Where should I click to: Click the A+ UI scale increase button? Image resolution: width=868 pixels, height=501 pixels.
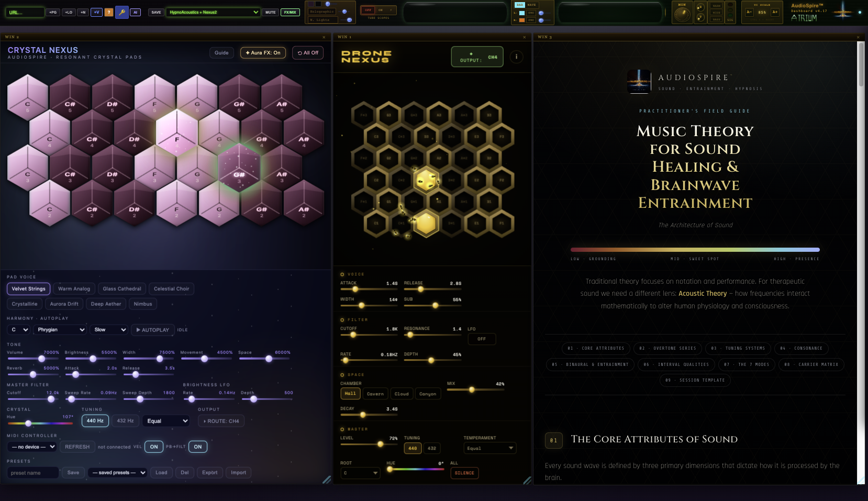pos(775,12)
